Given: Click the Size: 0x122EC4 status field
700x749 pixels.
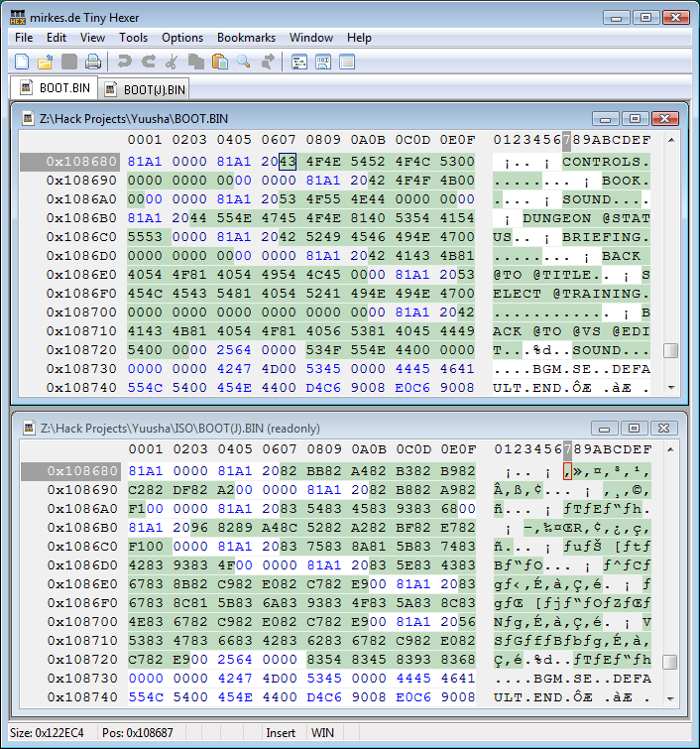Looking at the screenshot, I should [x=47, y=733].
